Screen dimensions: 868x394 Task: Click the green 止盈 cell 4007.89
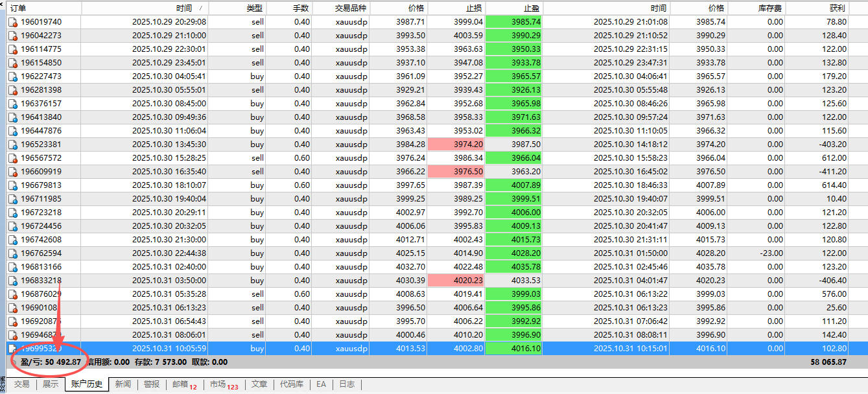[x=514, y=185]
